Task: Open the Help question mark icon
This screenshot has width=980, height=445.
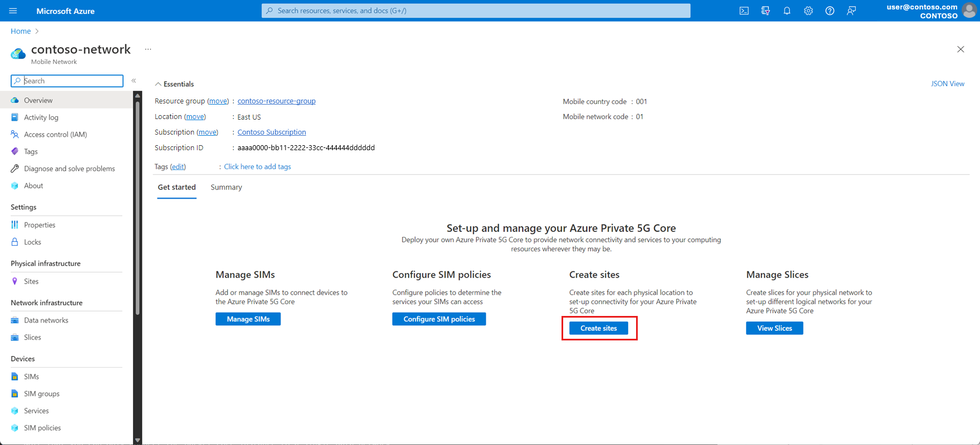Action: coord(830,11)
